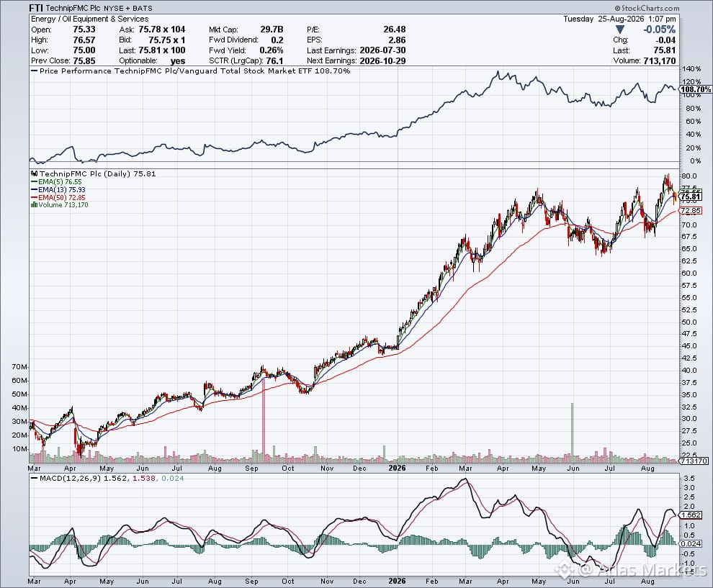Screen dimensions: 713x588
Task: Click the Fwd Yield value 0.26%
Action: click(x=272, y=50)
